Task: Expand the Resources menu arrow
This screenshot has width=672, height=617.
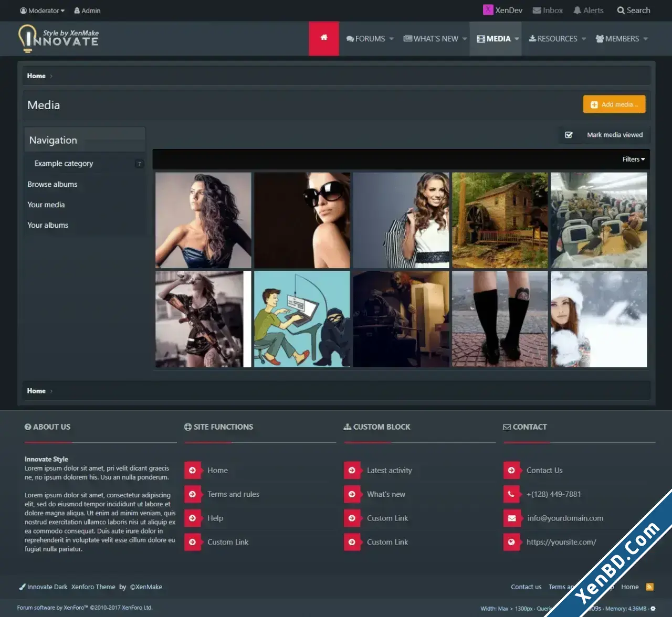Action: (x=584, y=39)
